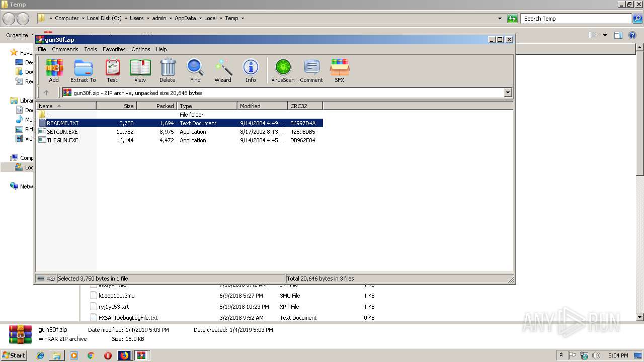Open the Commands menu
Screen dimensions: 644x362
65,49
